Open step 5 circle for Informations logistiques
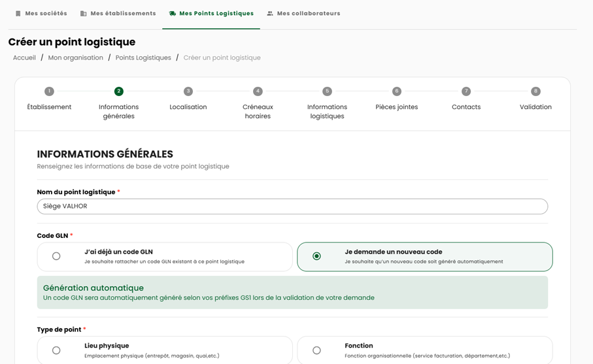Viewport: 593px width, 364px height. 327,91
